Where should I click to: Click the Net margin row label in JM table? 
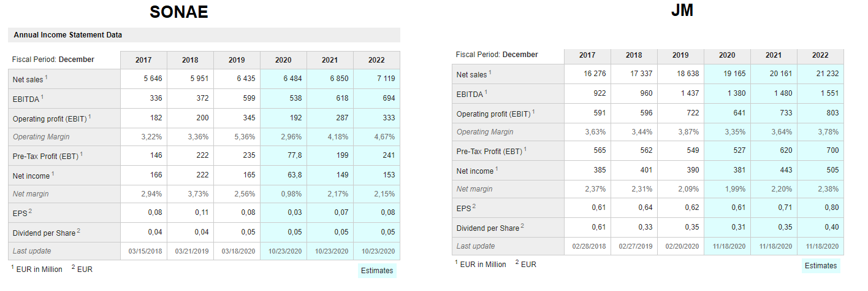coord(474,189)
